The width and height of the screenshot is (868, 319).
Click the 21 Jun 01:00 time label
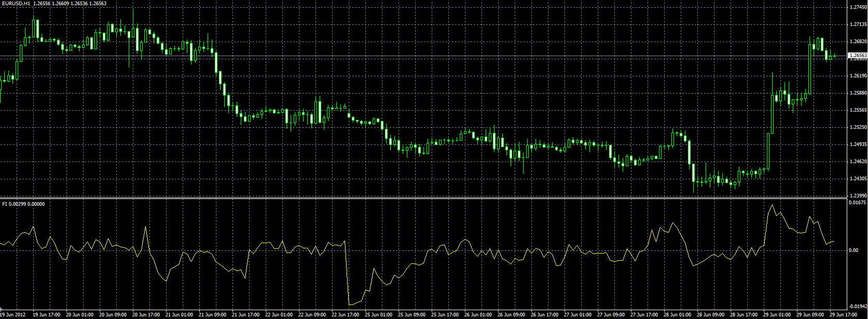point(180,315)
